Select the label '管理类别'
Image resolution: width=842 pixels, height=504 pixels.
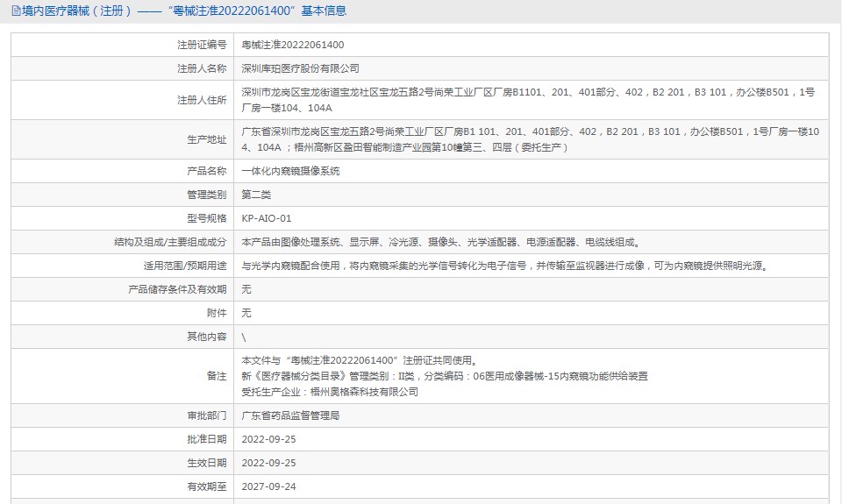point(207,195)
